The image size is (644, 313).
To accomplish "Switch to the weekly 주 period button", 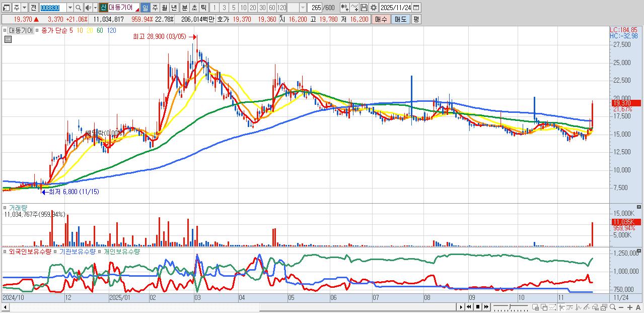I will [x=155, y=8].
